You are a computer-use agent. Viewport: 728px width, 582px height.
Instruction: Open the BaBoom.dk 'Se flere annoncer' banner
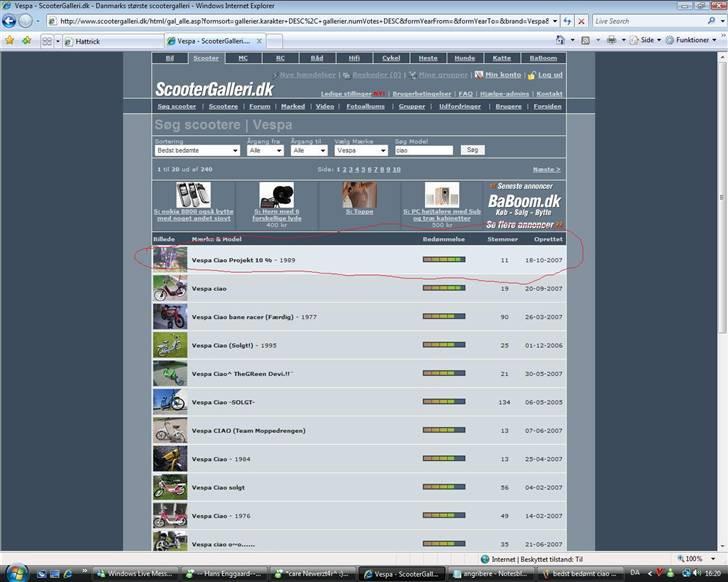tap(525, 206)
